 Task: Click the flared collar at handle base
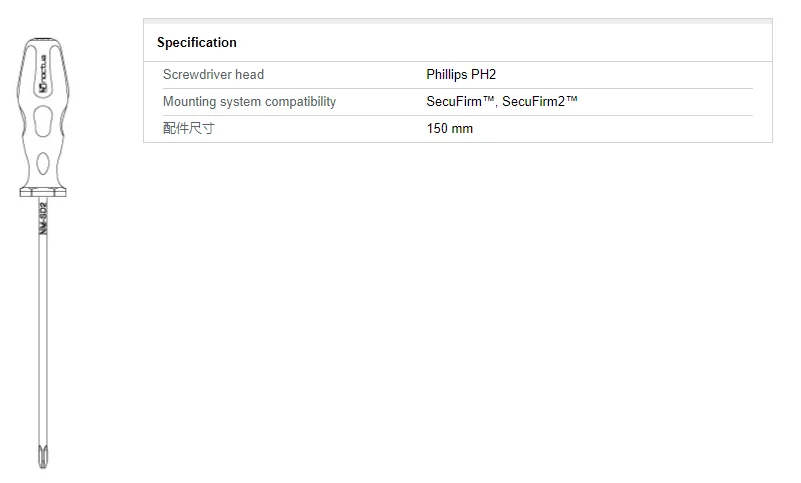pyautogui.click(x=43, y=190)
